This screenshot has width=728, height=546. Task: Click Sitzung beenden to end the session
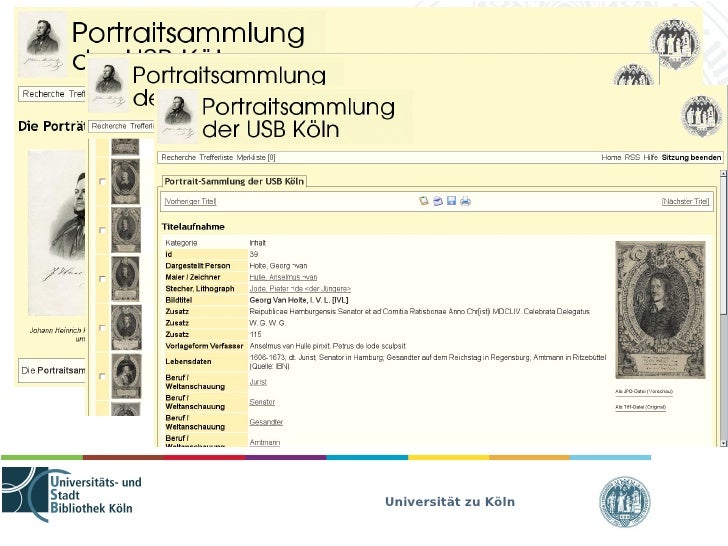point(691,157)
